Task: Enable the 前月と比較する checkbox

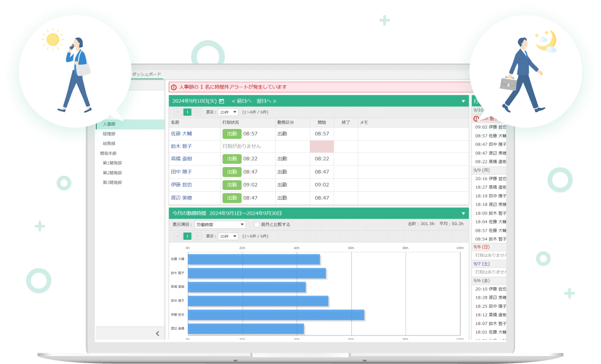Action: click(x=257, y=225)
